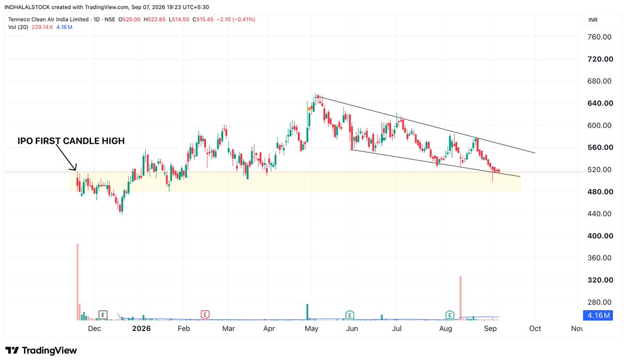Click the tall red August volume bar
Screen dimensions: 627x364
coord(460,298)
